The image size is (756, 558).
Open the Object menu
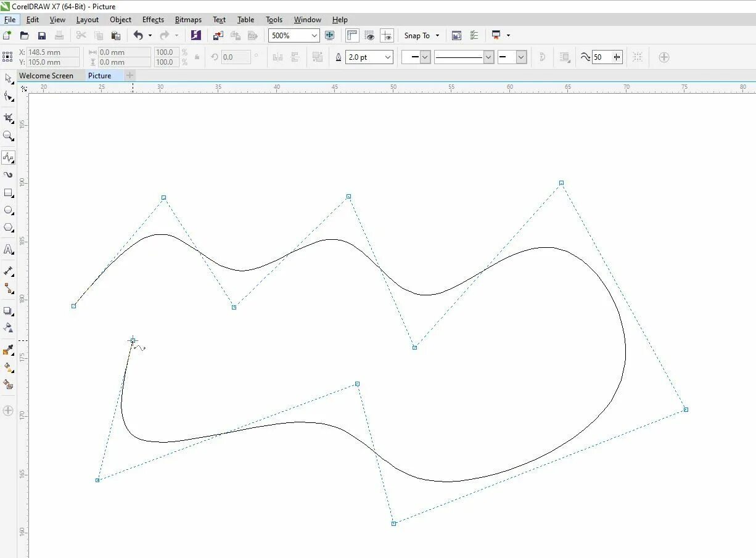tap(121, 20)
